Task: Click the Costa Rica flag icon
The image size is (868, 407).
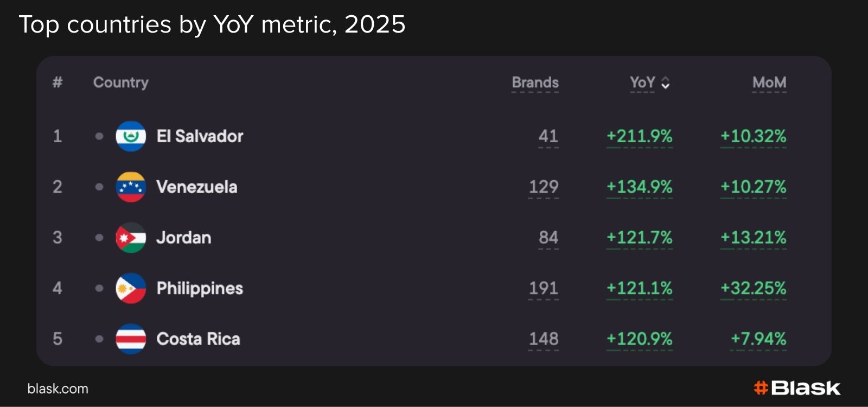Action: [131, 339]
